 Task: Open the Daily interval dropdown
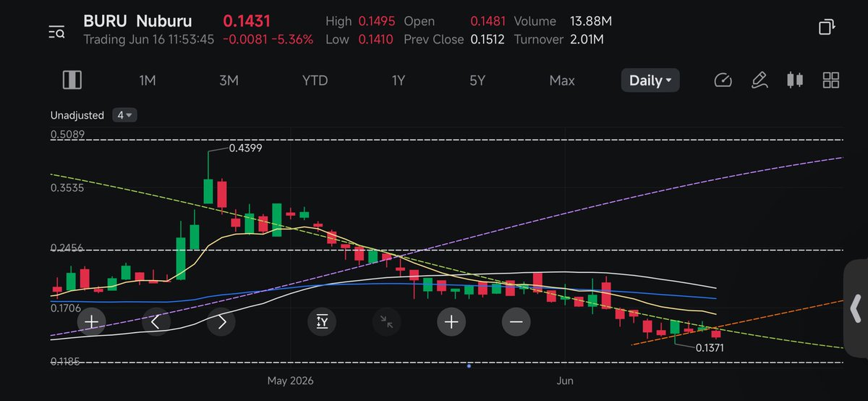point(650,80)
